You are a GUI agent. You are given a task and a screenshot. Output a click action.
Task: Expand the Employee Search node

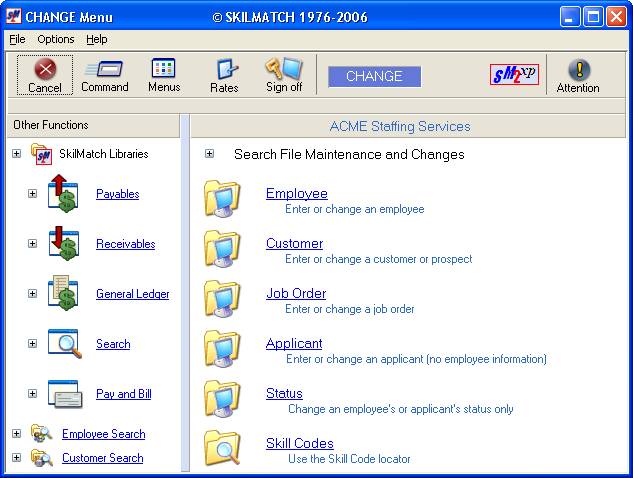coord(17,434)
